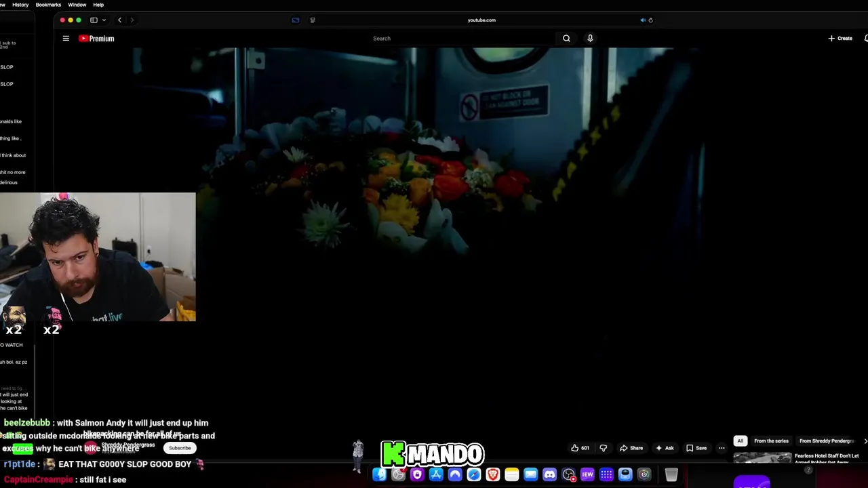Open the Trash in the dock
This screenshot has height=488, width=868.
(x=671, y=474)
